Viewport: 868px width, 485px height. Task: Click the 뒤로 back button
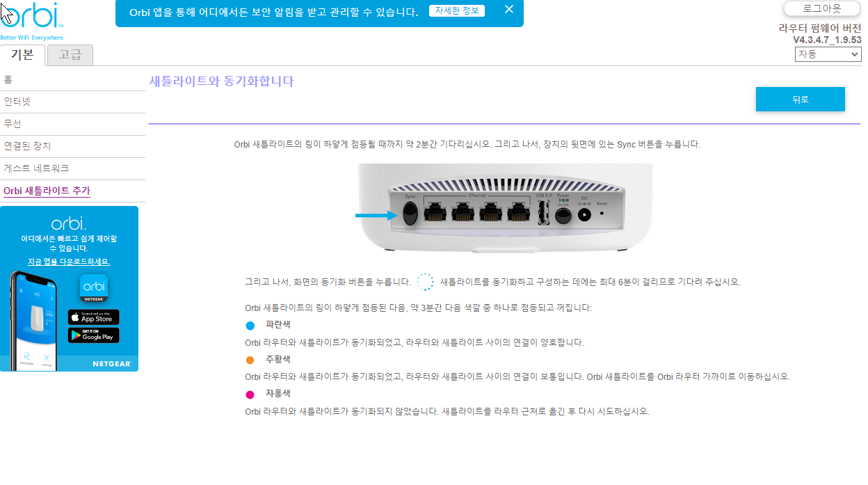pos(801,100)
